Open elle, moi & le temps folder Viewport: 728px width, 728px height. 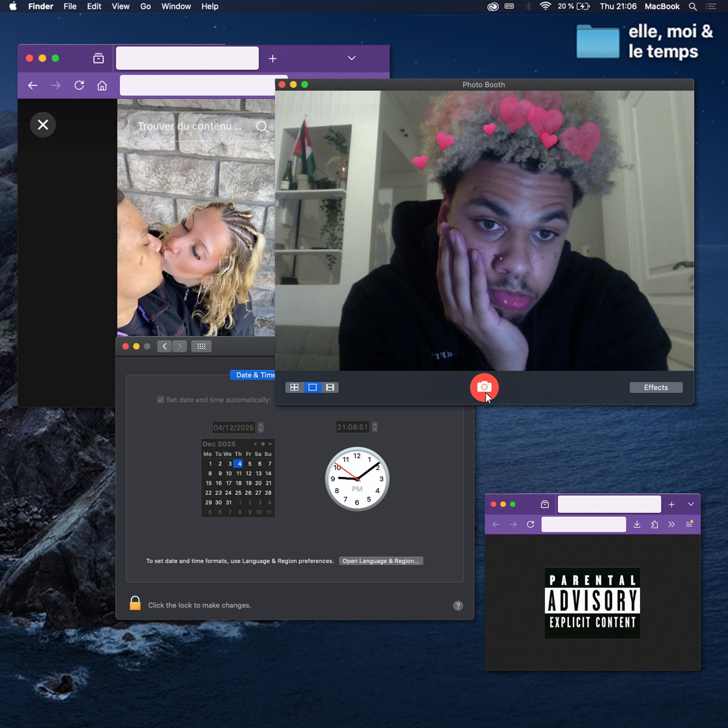coord(598,42)
